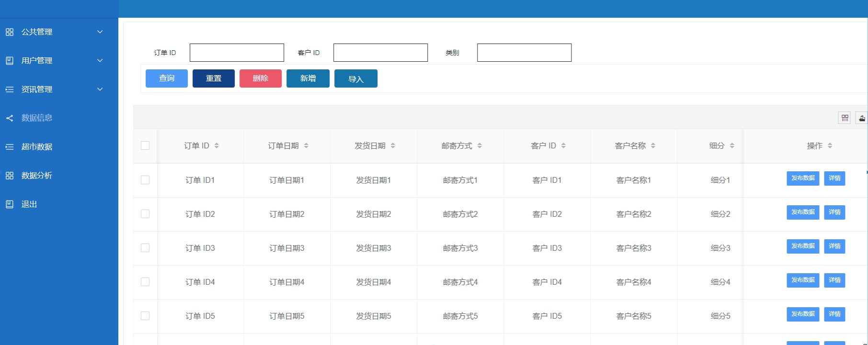Click the cell 客户名称3
This screenshot has height=345, width=868.
click(633, 248)
